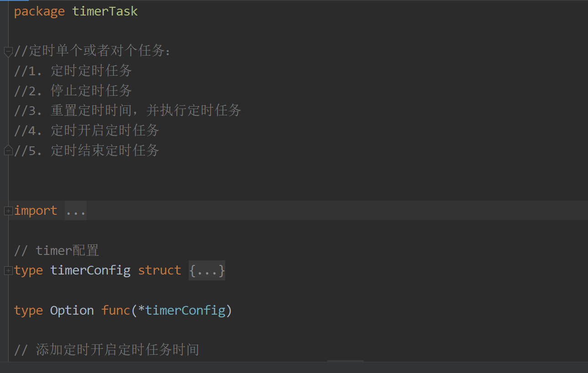The image size is (588, 373).
Task: Expand the timerConfig struct fold icon
Action: coord(8,271)
